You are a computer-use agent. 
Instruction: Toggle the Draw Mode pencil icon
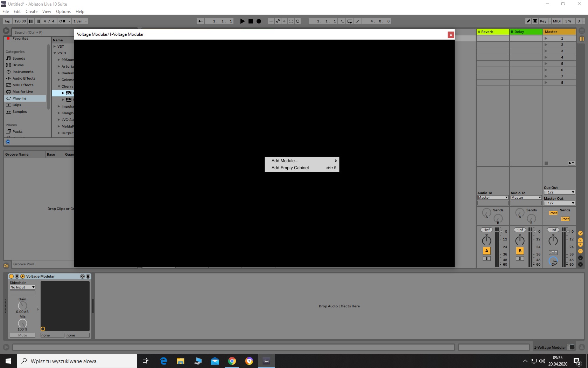(x=528, y=21)
